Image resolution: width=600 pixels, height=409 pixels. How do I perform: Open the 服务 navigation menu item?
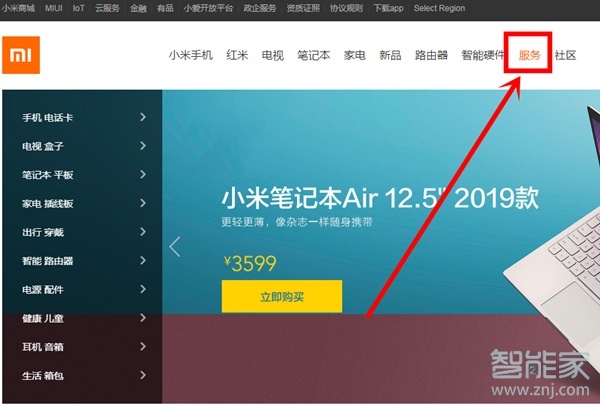pos(529,55)
